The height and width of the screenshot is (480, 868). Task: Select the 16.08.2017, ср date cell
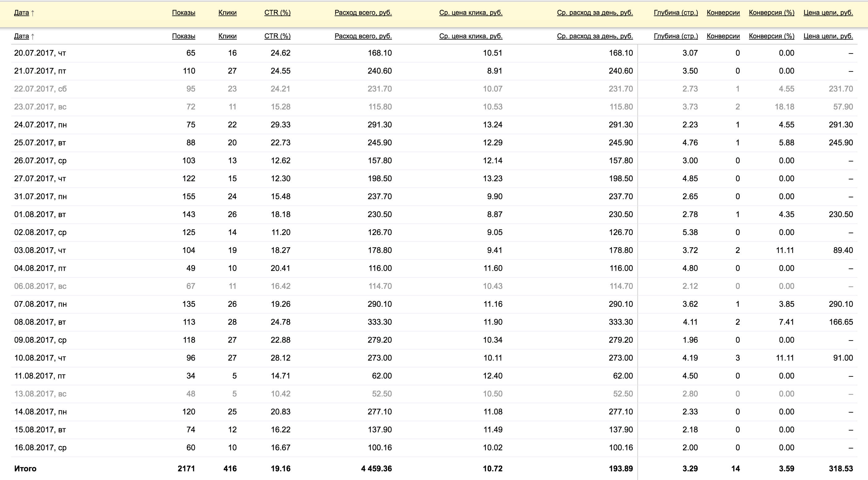tap(40, 448)
